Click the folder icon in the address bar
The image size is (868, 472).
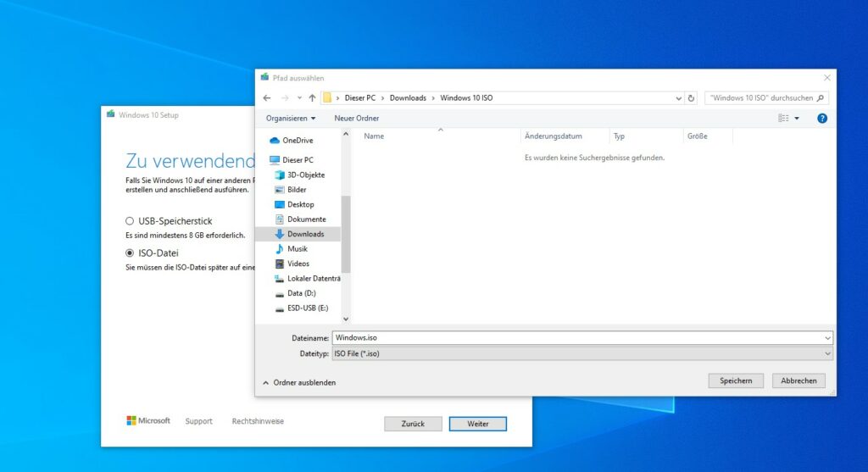click(x=327, y=98)
